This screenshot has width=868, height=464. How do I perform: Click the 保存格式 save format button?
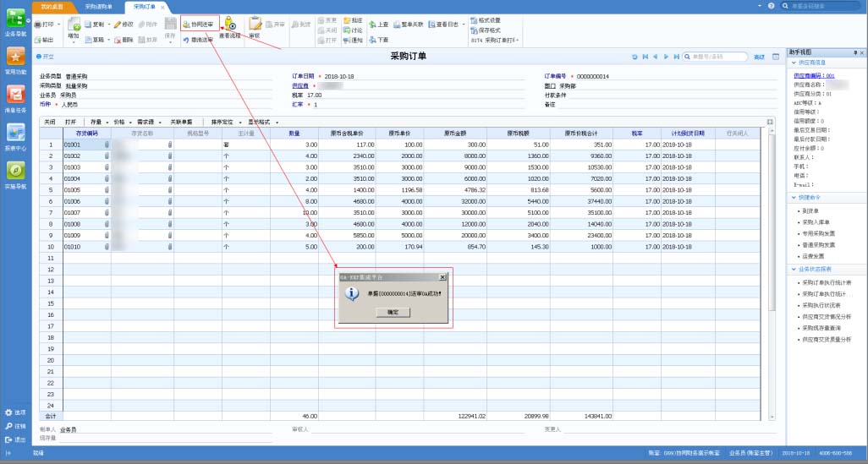(x=486, y=30)
